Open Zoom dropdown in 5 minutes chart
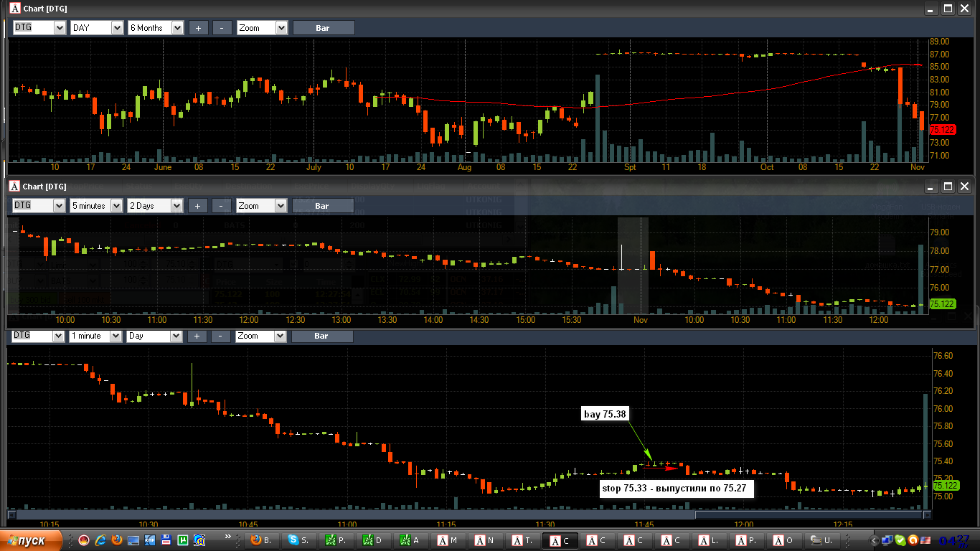This screenshot has width=980, height=551. (262, 206)
